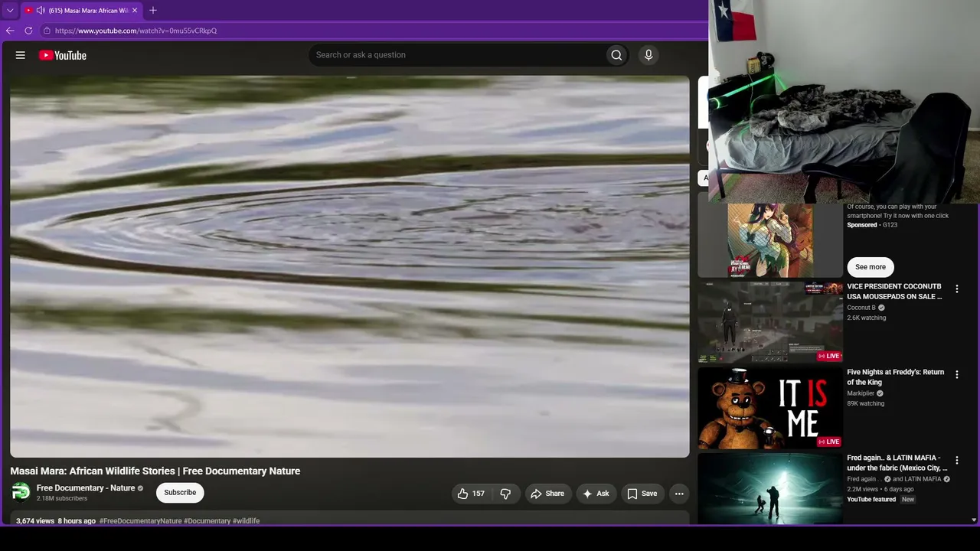Dislike the video with thumbs down
Screen dimensions: 980x551
click(x=505, y=494)
